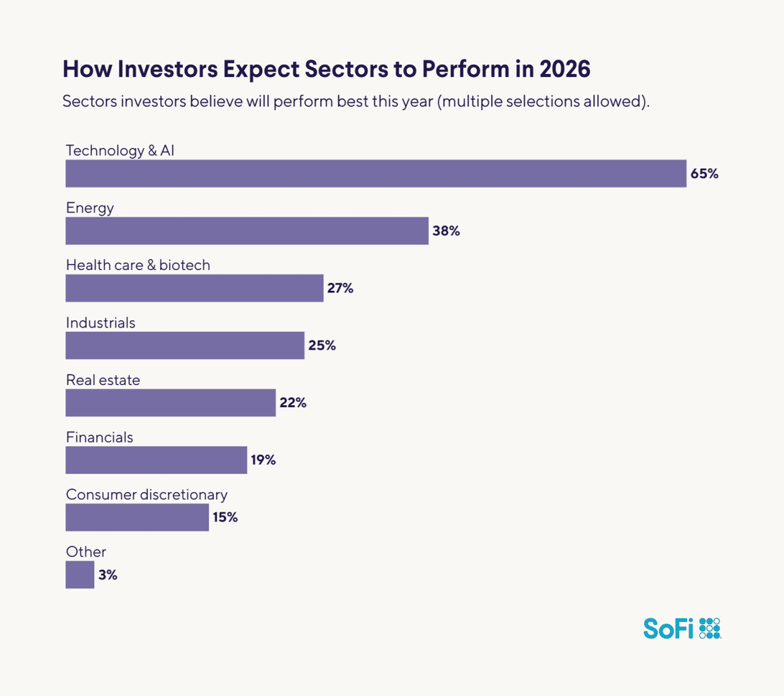Click the SoFi dotted grid emblem
The width and height of the screenshot is (784, 696).
710,628
